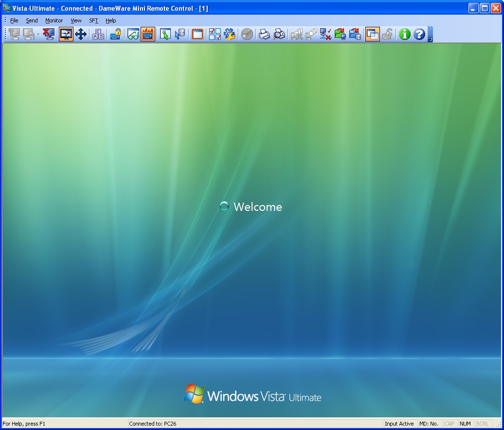Click the window with green mouse cursor icon
This screenshot has width=504, height=430.
(165, 34)
